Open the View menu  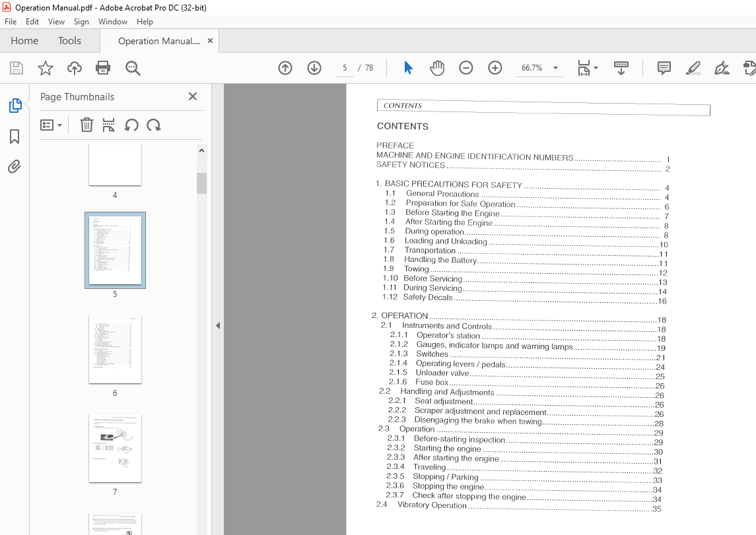point(56,22)
